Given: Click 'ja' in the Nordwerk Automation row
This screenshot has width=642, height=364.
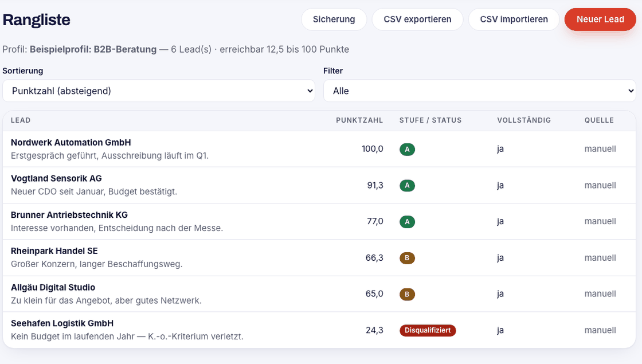Looking at the screenshot, I should 500,149.
